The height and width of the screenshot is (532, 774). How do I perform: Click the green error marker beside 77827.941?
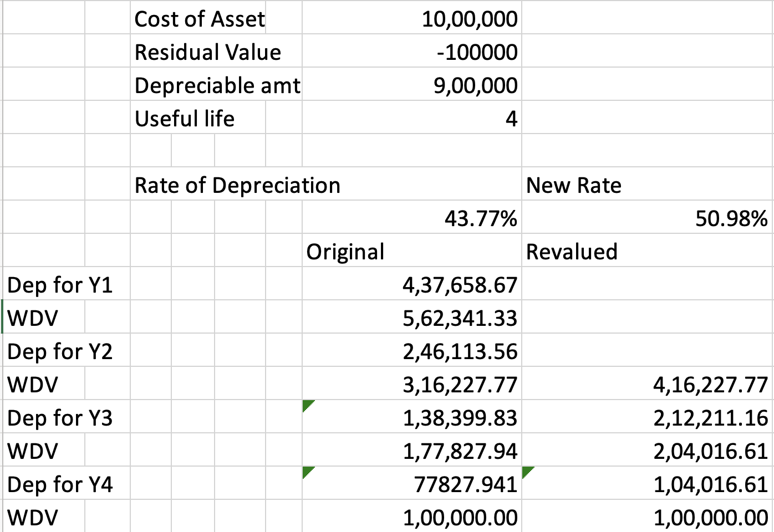pos(307,472)
